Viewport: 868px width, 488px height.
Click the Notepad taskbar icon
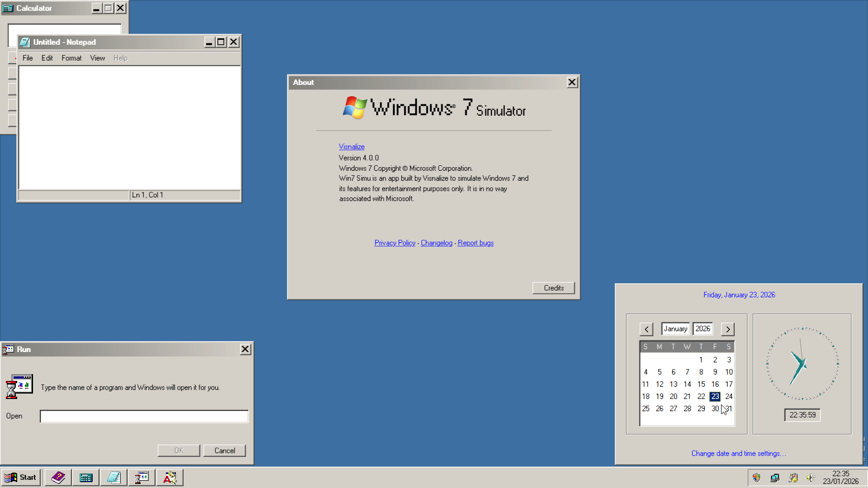tap(114, 478)
